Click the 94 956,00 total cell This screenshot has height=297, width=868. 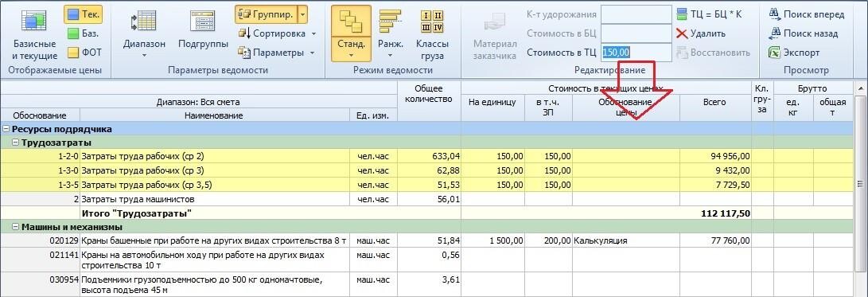tap(715, 156)
